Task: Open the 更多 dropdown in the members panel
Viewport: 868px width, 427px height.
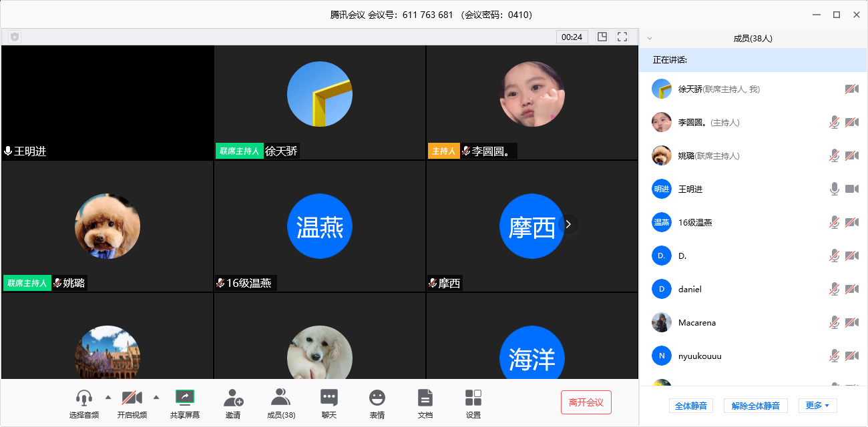Action: (x=817, y=406)
